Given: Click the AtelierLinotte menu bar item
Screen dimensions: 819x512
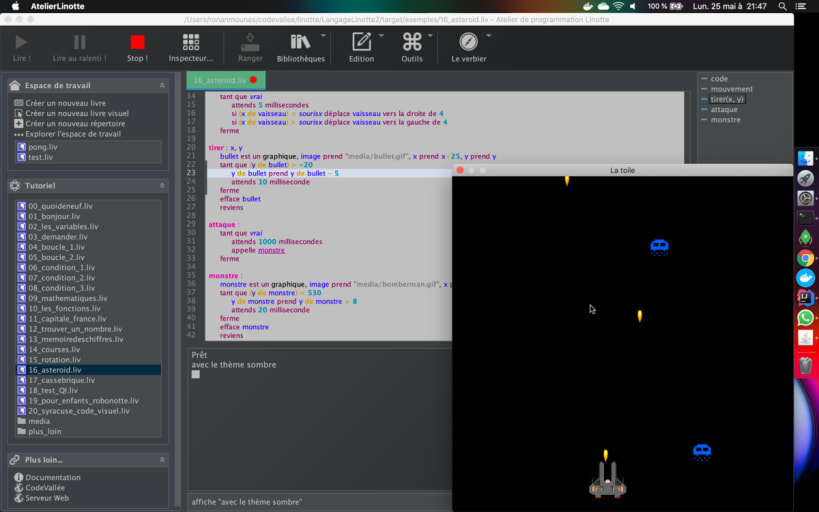Looking at the screenshot, I should coord(57,6).
